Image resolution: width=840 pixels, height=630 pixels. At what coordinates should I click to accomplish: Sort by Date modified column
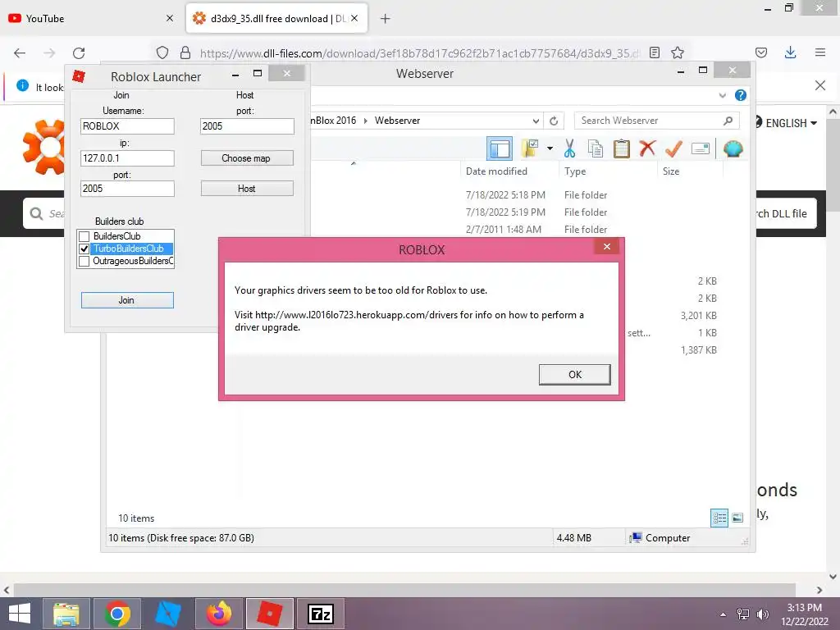[496, 171]
